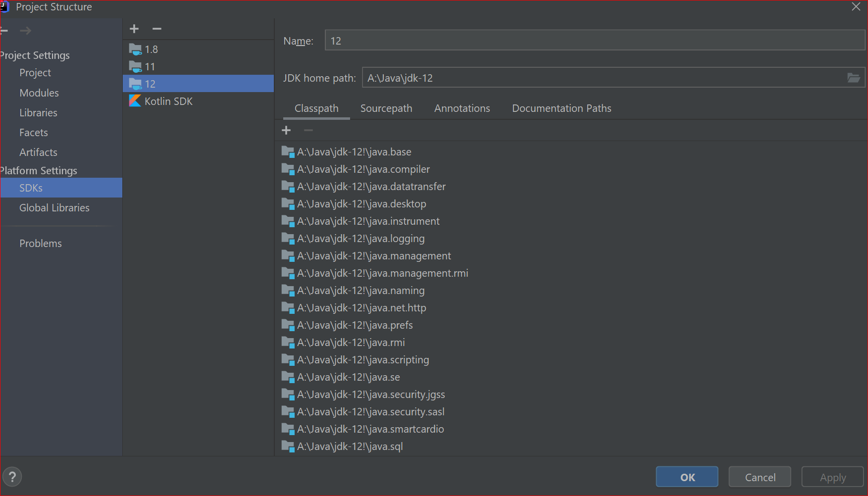Image resolution: width=868 pixels, height=496 pixels.
Task: Select java.sql classpath entry
Action: (342, 446)
